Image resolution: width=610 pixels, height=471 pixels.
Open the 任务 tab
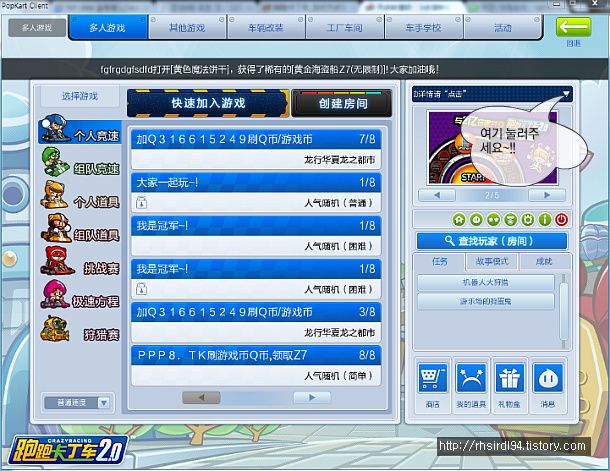pyautogui.click(x=440, y=261)
